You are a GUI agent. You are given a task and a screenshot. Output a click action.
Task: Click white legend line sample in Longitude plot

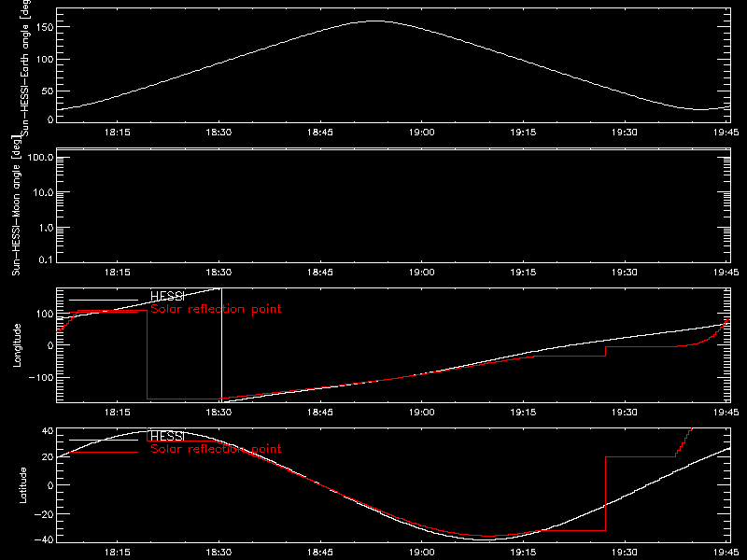[104, 300]
